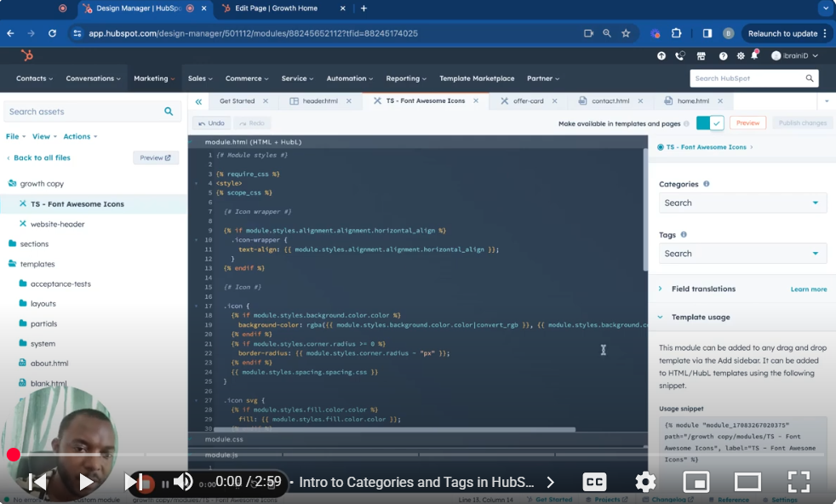Toggle closed captions CC button
Screen dimensions: 836x504
[594, 482]
